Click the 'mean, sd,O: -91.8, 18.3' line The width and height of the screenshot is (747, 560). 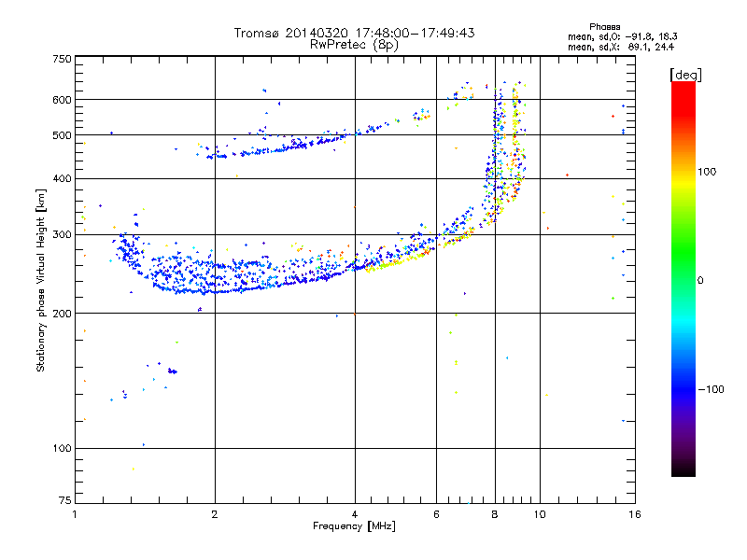click(x=622, y=36)
